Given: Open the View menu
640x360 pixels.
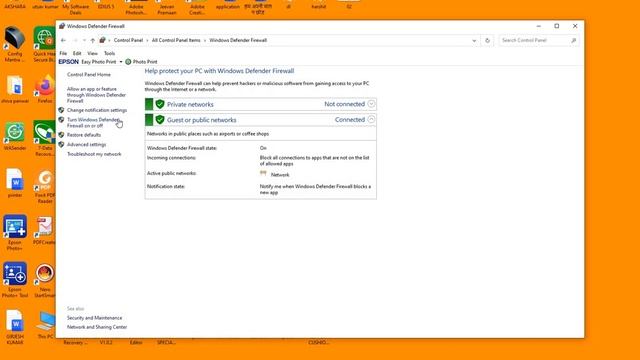Looking at the screenshot, I should click(93, 53).
